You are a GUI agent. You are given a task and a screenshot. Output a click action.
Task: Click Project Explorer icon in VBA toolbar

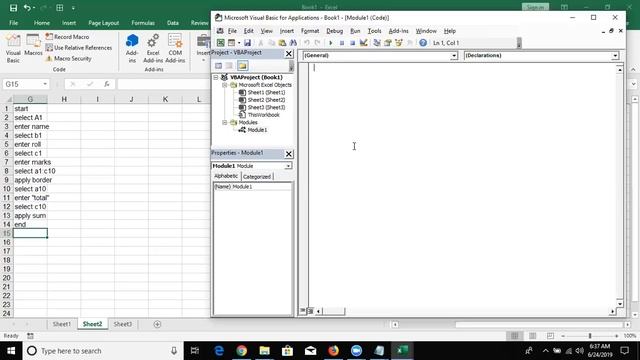click(377, 43)
